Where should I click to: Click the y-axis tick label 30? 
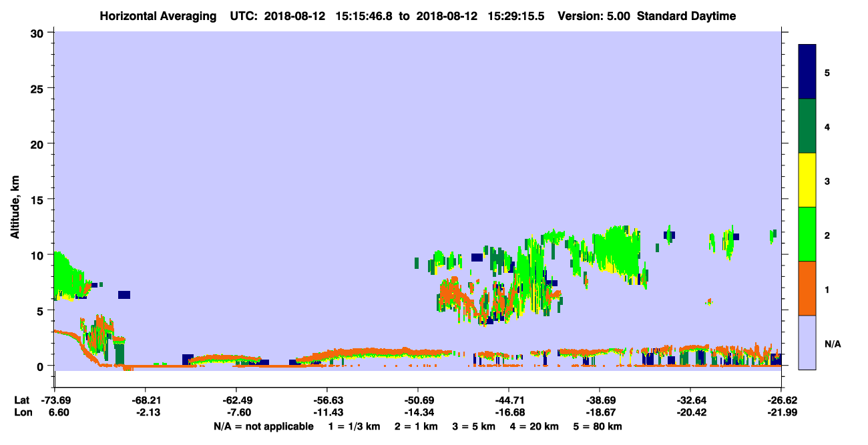coord(39,33)
